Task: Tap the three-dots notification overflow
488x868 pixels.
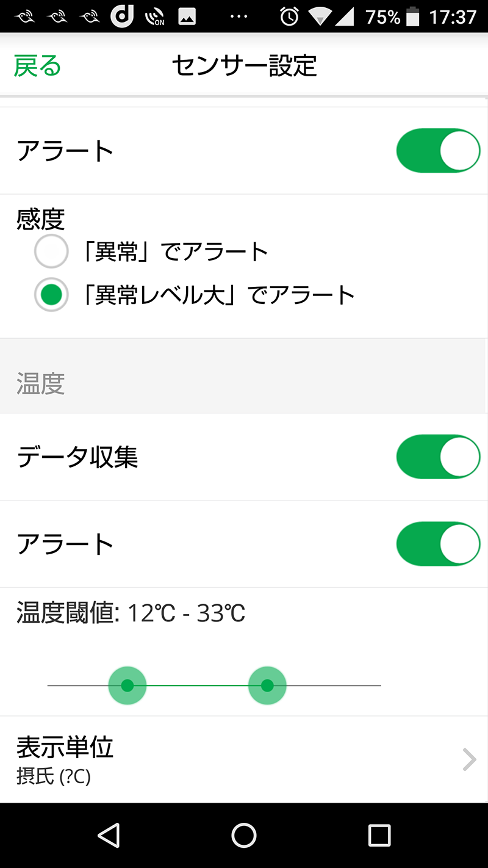Action: [239, 16]
